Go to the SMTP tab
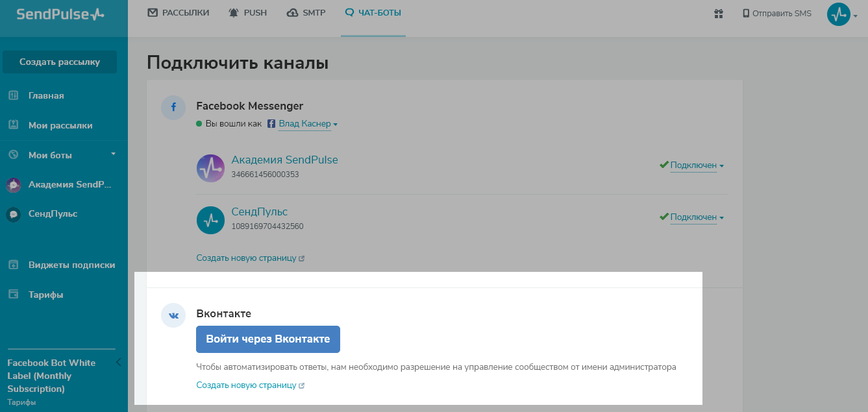The image size is (868, 412). pyautogui.click(x=306, y=12)
